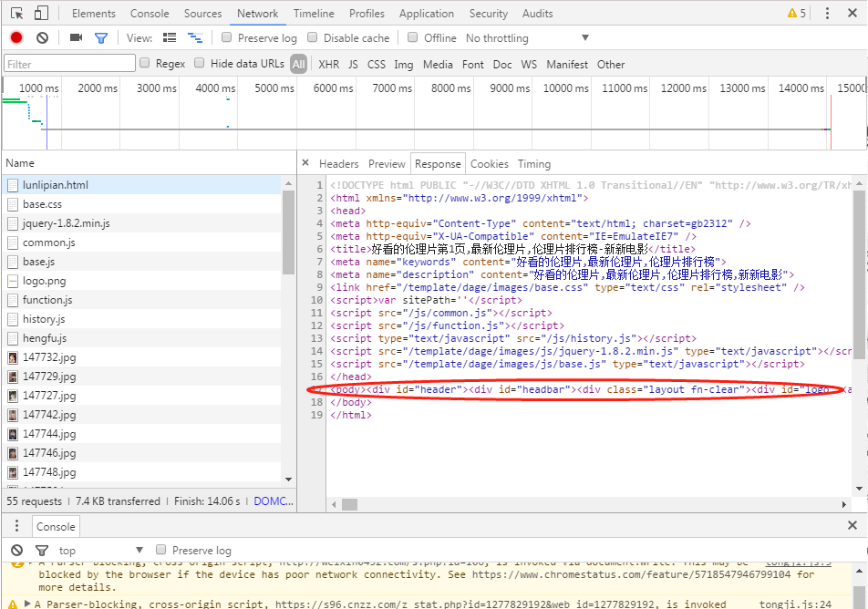This screenshot has height=609, width=868.
Task: Click response pane horizontal scroll right arrow
Action: pos(844,504)
